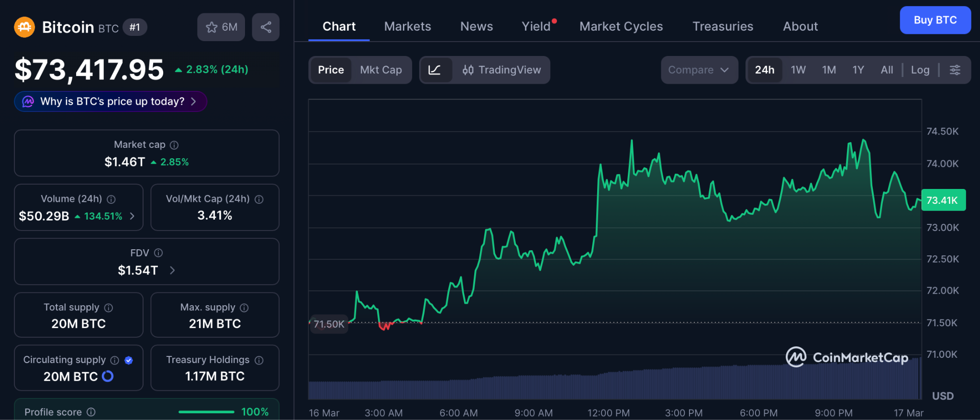Viewport: 980px width, 420px height.
Task: Click the FDV info icon
Action: coord(158,253)
